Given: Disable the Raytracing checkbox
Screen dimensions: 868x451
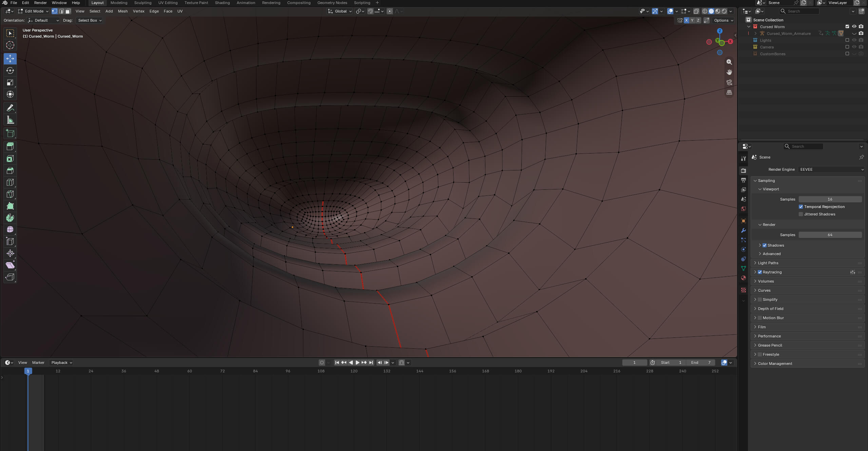Looking at the screenshot, I should [x=760, y=272].
